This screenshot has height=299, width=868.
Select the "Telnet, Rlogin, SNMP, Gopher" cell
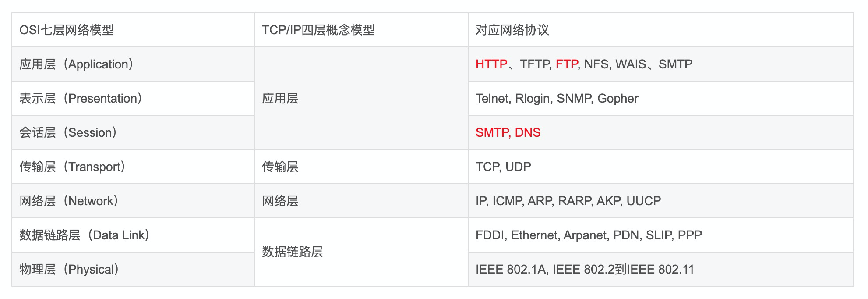(x=557, y=98)
